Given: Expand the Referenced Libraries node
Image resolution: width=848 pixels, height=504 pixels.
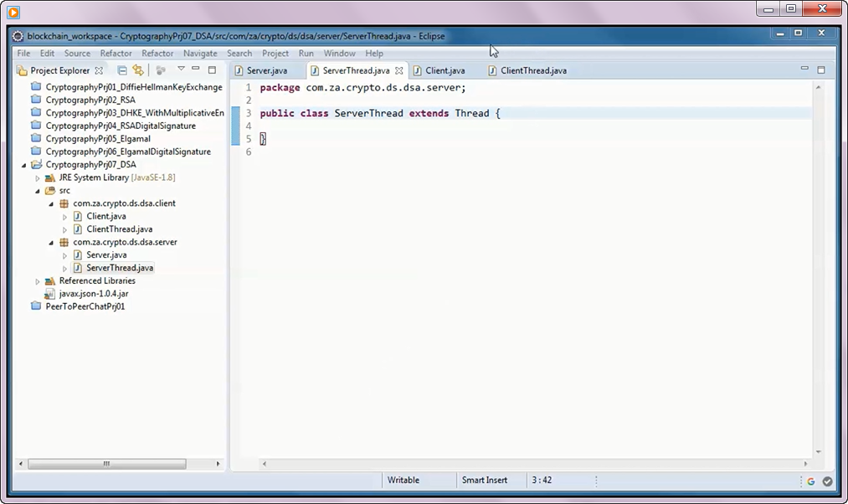Looking at the screenshot, I should (x=38, y=281).
